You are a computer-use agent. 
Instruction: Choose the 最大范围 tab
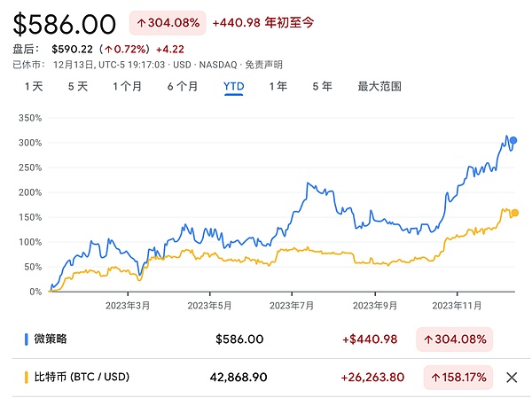[x=379, y=86]
